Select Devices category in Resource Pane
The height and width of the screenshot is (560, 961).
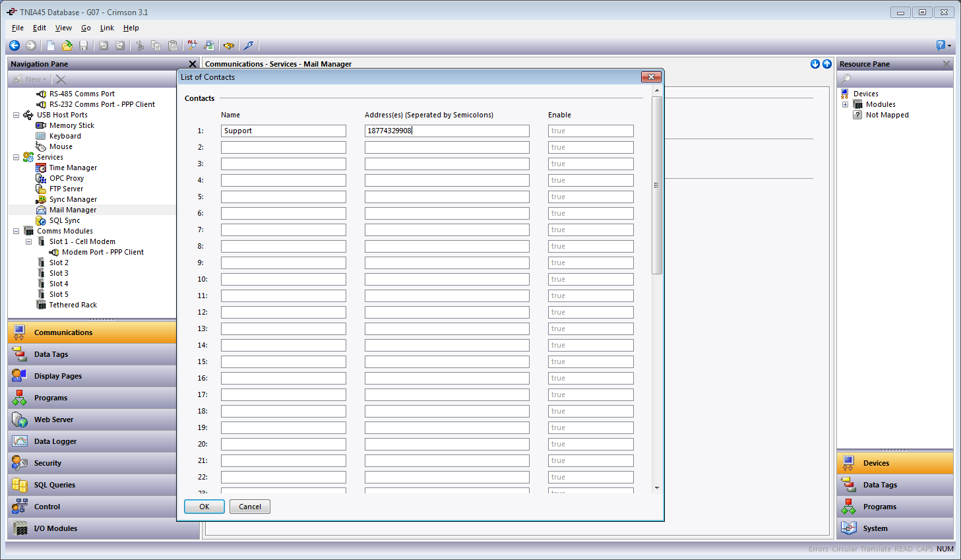[895, 463]
